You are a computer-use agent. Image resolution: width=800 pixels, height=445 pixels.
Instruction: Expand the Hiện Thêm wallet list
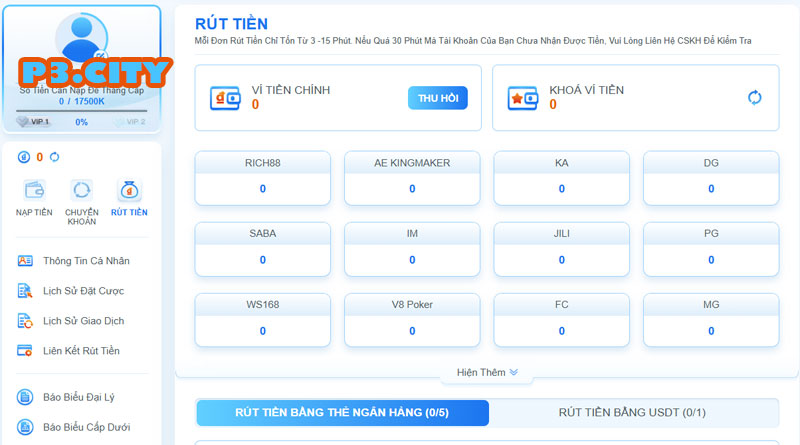coord(487,373)
